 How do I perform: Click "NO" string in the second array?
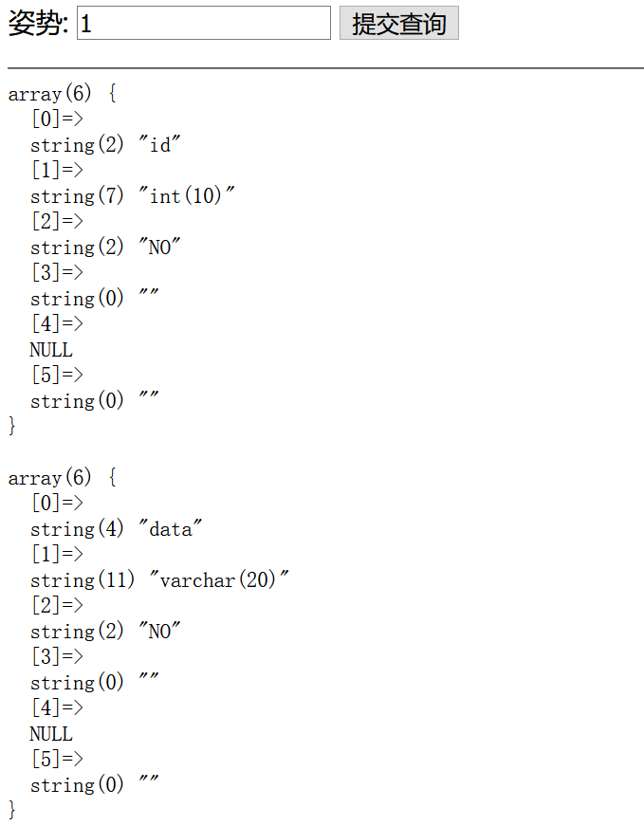pyautogui.click(x=159, y=631)
